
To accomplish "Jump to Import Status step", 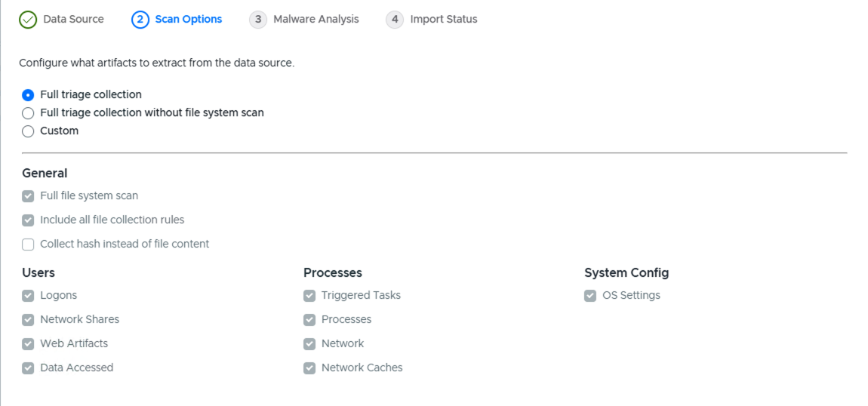I will coord(443,20).
